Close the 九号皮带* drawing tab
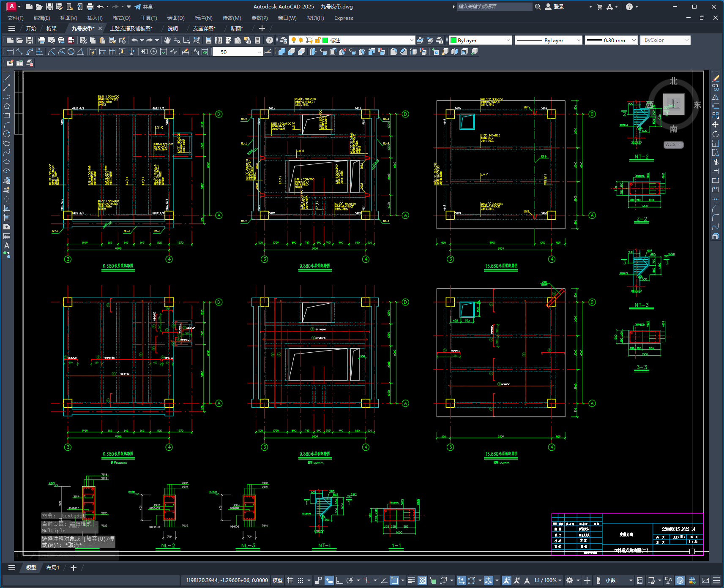Image resolution: width=724 pixels, height=588 pixels. [100, 28]
